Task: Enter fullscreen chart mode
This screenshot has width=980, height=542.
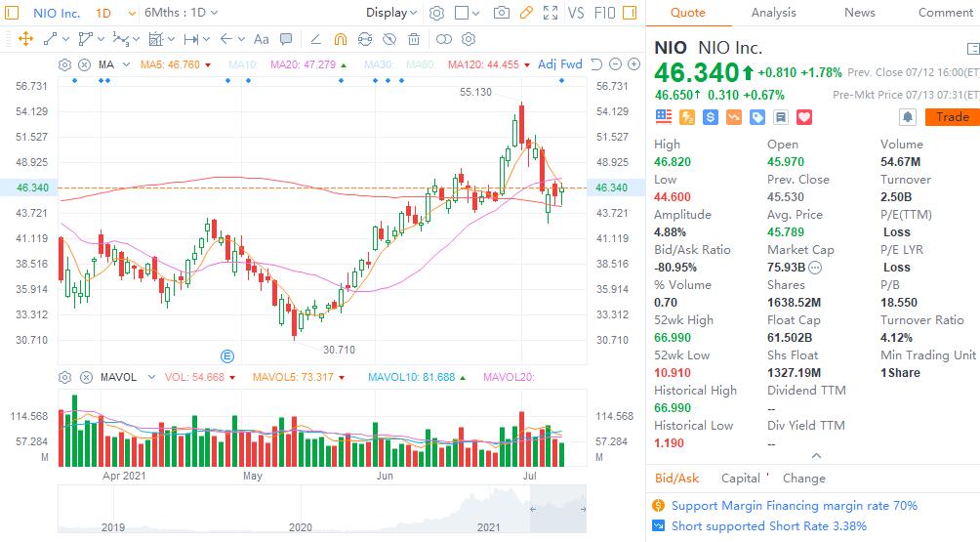Action: 551,13
